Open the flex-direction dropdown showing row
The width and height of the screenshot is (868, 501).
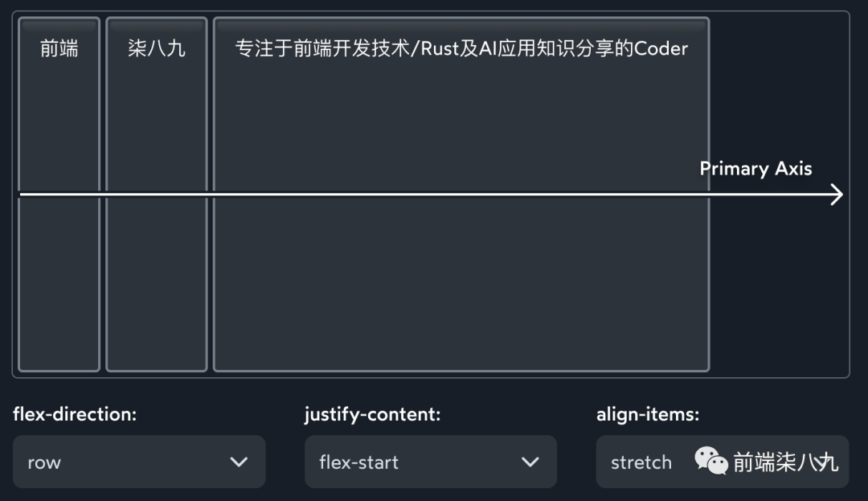(139, 462)
